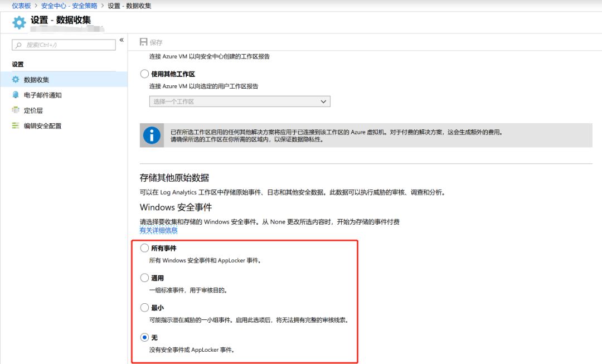602x364 pixels.
Task: Open 定价层 in the settings menu
Action: click(x=33, y=110)
